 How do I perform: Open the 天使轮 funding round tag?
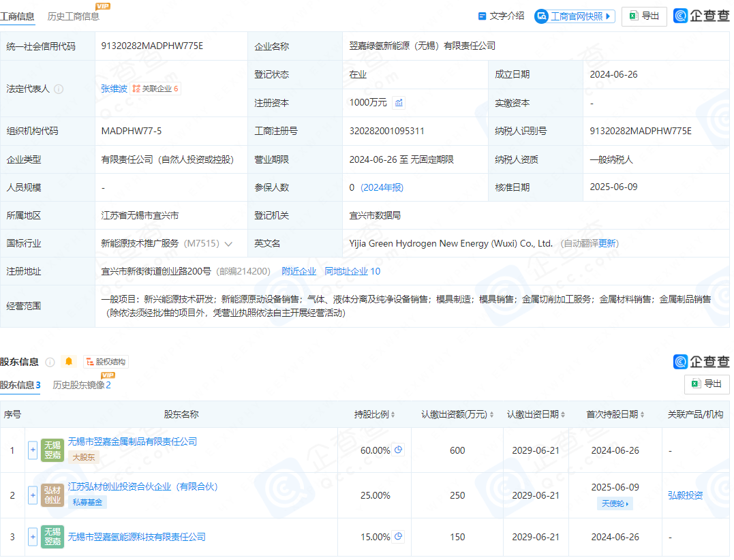pos(615,503)
